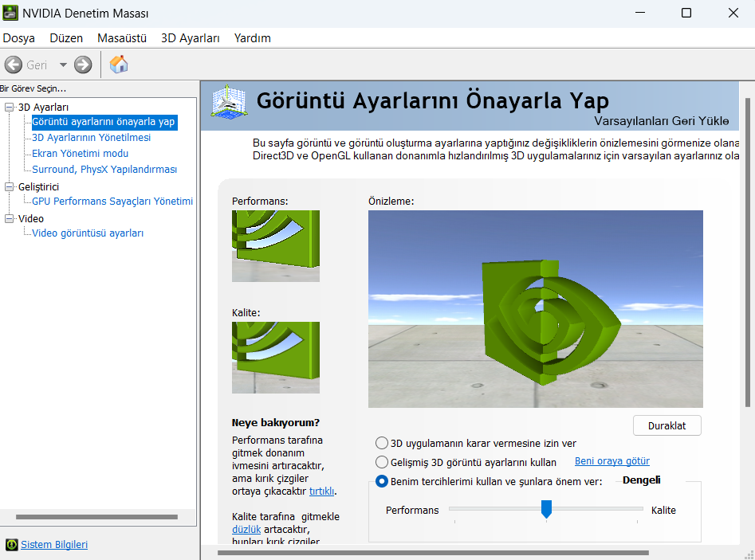Select '3D uygulamanın karar vermesine izin ver' option
The width and height of the screenshot is (755, 560).
[381, 443]
